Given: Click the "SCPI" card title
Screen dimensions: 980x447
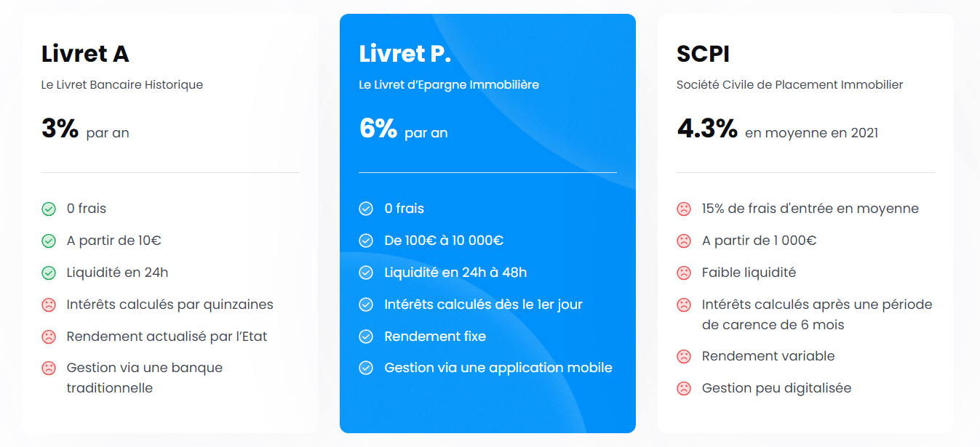Looking at the screenshot, I should click(x=703, y=54).
